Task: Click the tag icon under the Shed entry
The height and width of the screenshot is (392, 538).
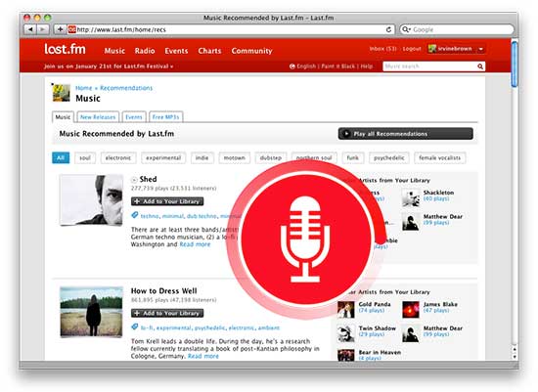Action: point(135,215)
